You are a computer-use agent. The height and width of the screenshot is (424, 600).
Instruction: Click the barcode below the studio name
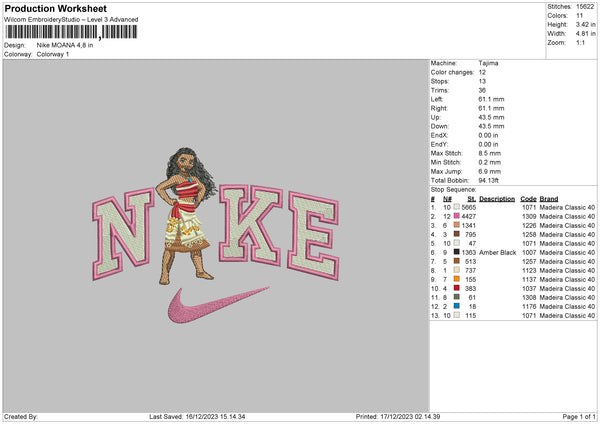(x=71, y=32)
